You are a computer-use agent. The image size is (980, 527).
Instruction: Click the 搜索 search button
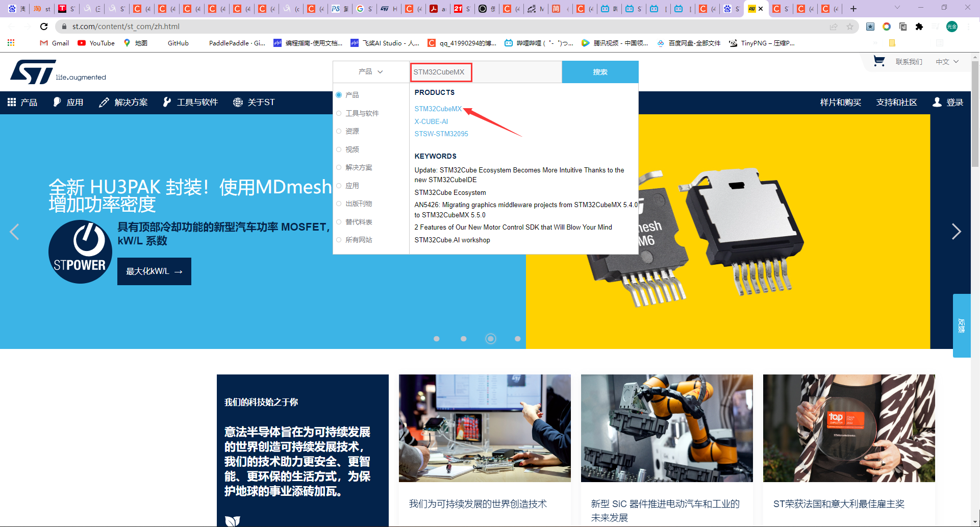click(600, 72)
